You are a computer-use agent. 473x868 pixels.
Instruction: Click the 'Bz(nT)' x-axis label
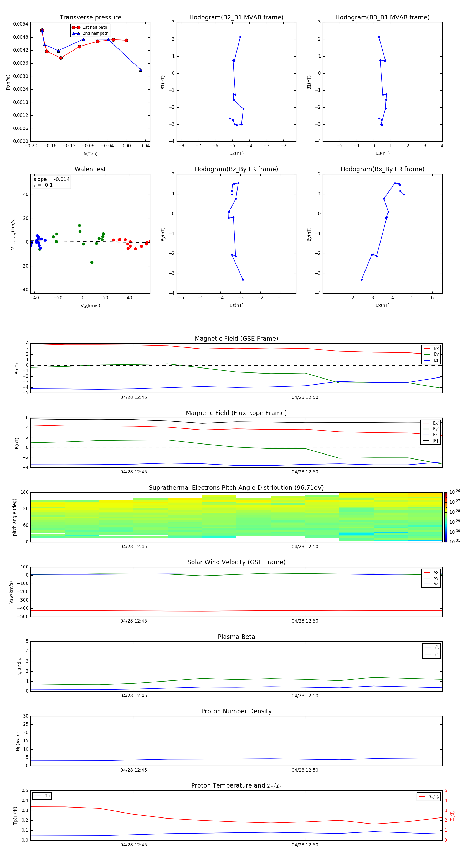pos(236,305)
